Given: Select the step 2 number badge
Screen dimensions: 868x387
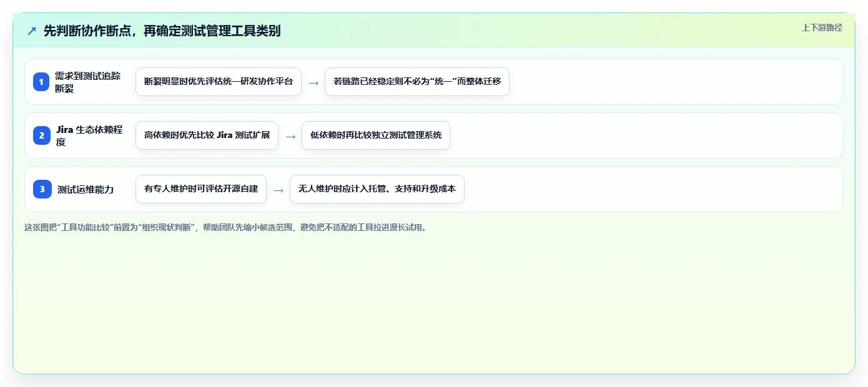Looking at the screenshot, I should [x=41, y=135].
